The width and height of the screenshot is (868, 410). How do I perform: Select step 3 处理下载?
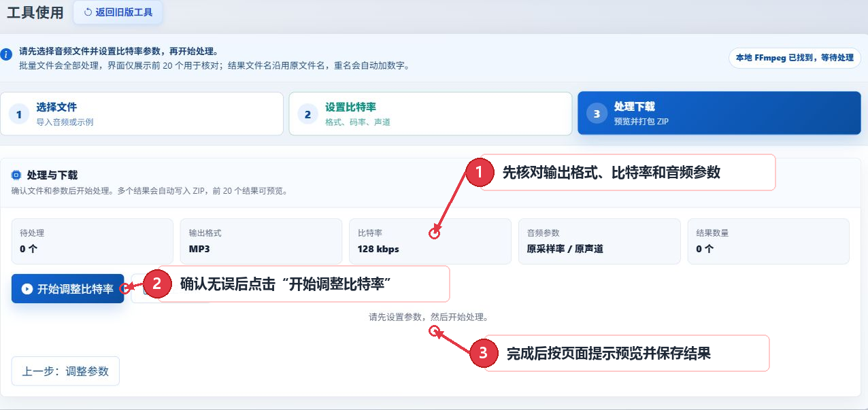(719, 114)
